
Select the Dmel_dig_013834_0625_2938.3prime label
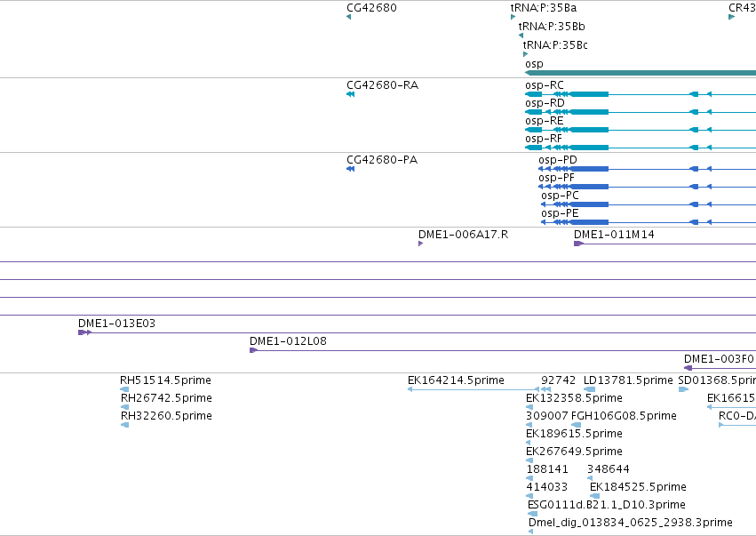coord(630,524)
